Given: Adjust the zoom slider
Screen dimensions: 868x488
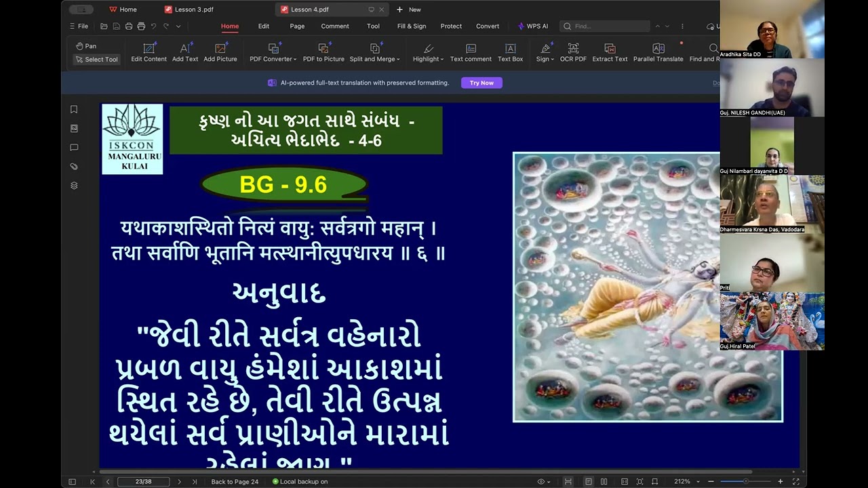Looking at the screenshot, I should (745, 481).
